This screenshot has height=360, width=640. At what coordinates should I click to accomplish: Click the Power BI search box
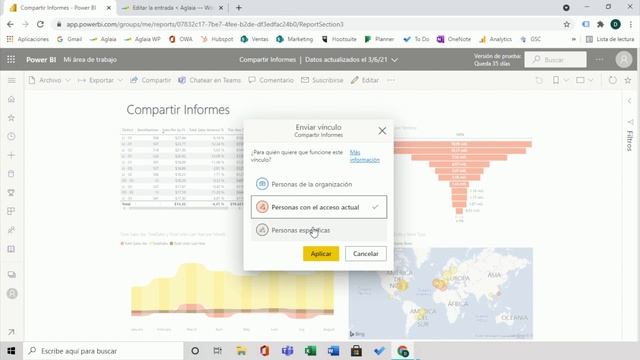pyautogui.click(x=556, y=60)
